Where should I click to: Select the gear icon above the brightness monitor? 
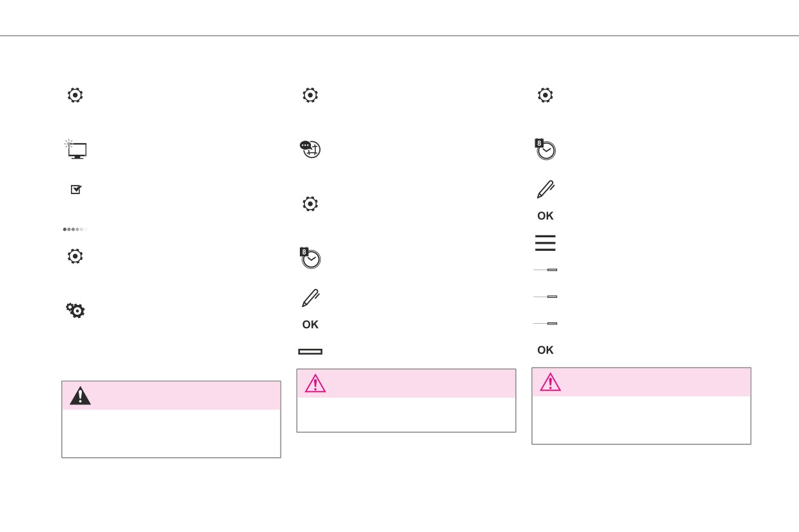(x=75, y=95)
